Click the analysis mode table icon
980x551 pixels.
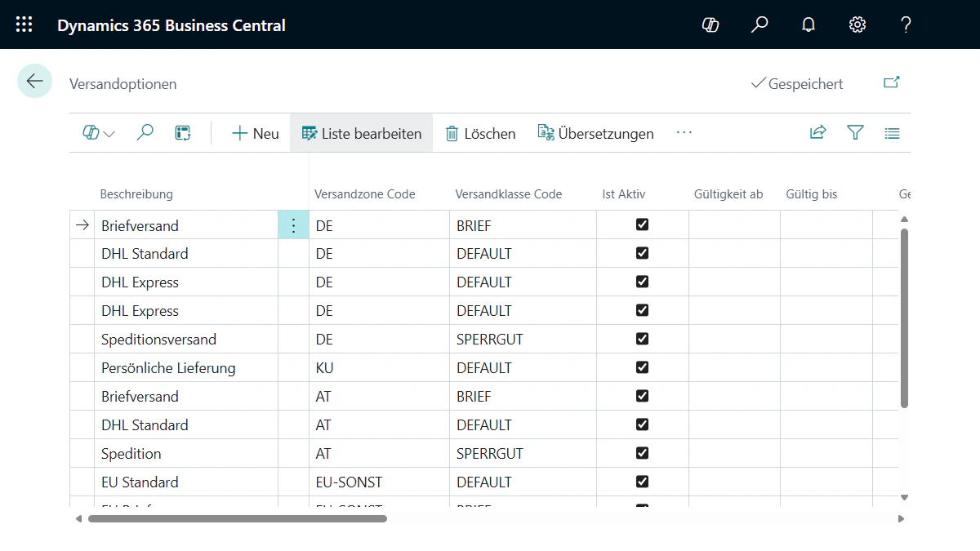click(x=183, y=133)
